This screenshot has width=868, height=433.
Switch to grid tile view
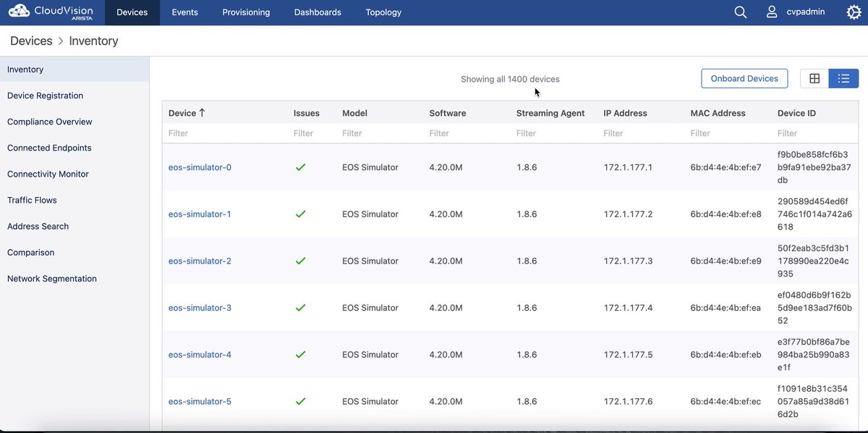(814, 78)
